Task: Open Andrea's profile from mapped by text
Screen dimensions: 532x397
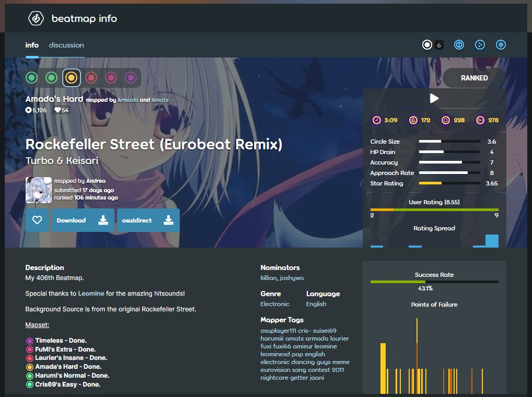Action: point(96,181)
